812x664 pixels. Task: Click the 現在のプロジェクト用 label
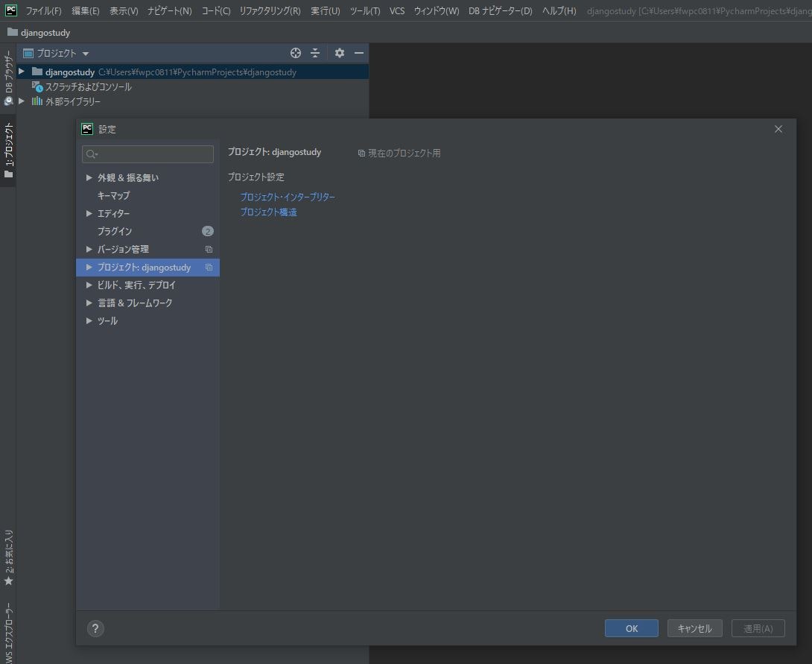[x=404, y=153]
